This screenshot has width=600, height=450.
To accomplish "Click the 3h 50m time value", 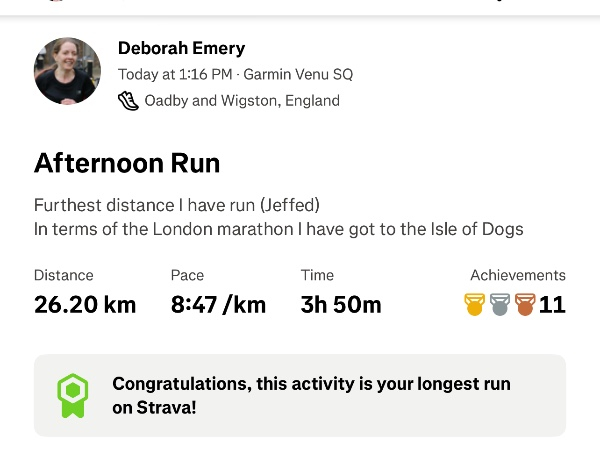I will point(341,304).
